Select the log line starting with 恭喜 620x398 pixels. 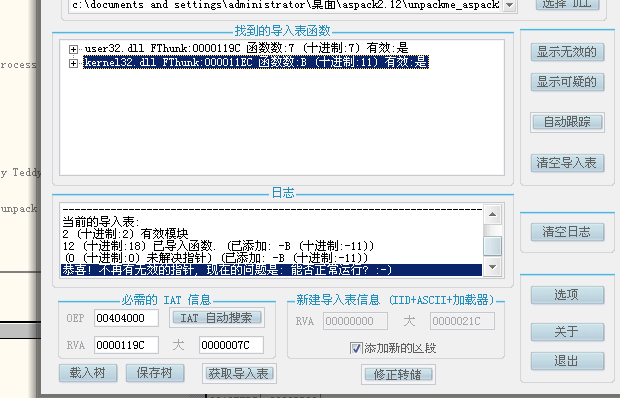271,270
